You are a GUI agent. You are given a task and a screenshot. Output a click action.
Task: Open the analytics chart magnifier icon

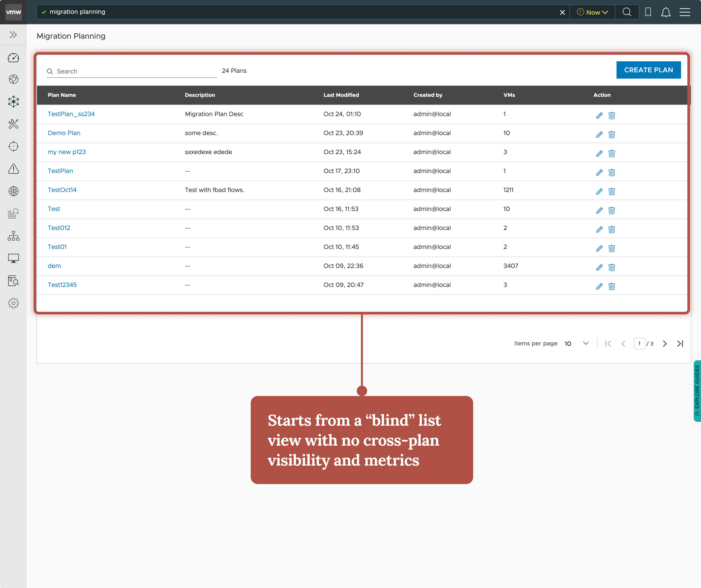pos(13,214)
